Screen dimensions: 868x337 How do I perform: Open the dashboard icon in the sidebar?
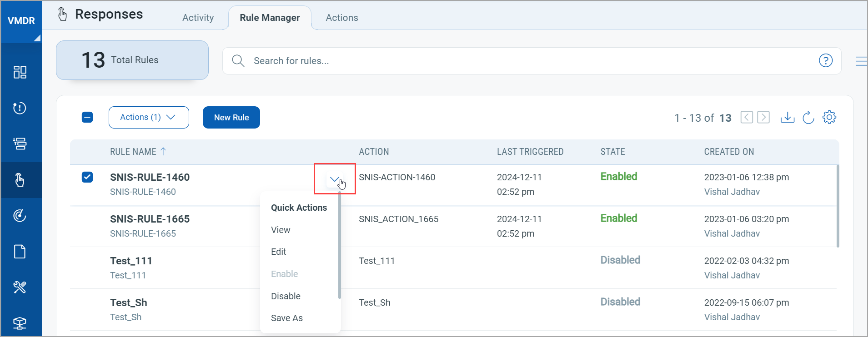point(20,72)
